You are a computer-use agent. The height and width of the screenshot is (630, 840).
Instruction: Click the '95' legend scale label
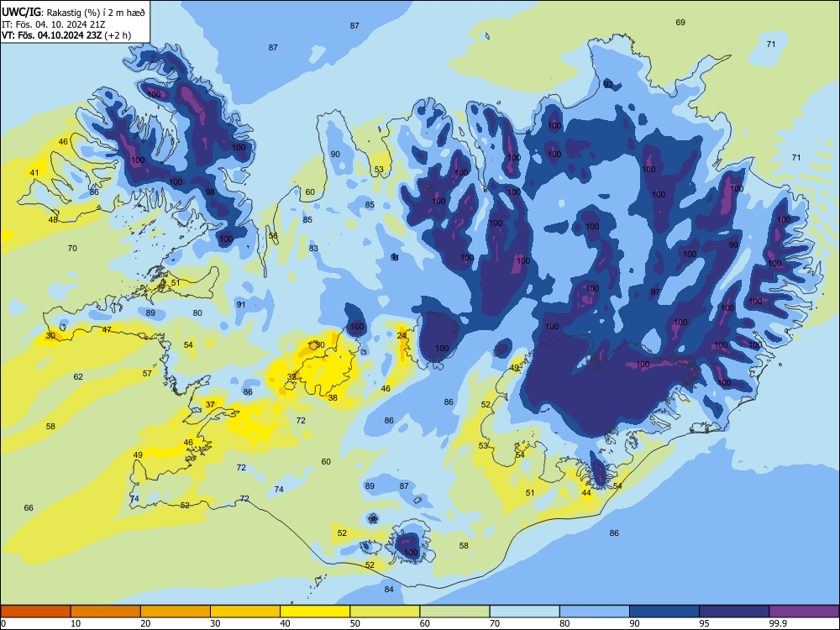point(704,623)
